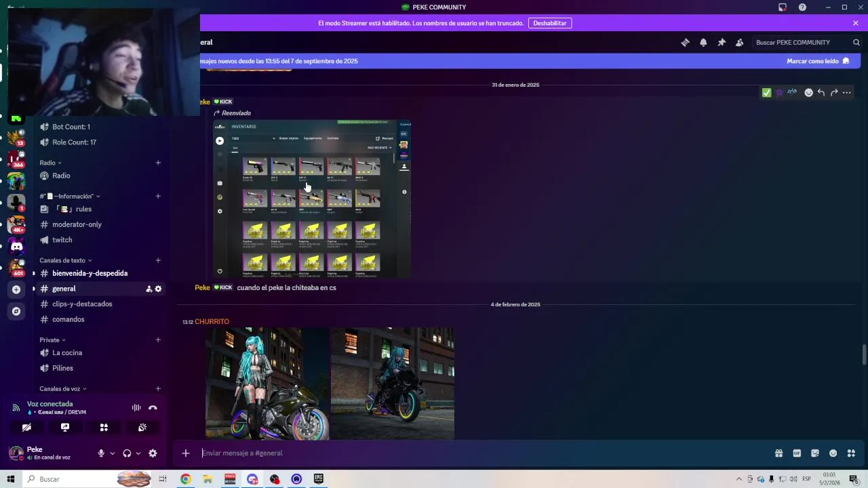Image resolution: width=868 pixels, height=488 pixels.
Task: Open the rules channel
Action: pos(100,209)
